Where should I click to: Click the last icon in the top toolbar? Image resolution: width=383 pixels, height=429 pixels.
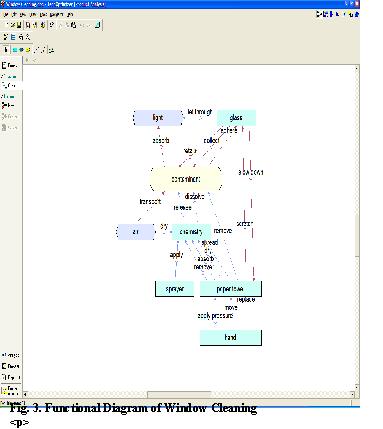[x=97, y=25]
